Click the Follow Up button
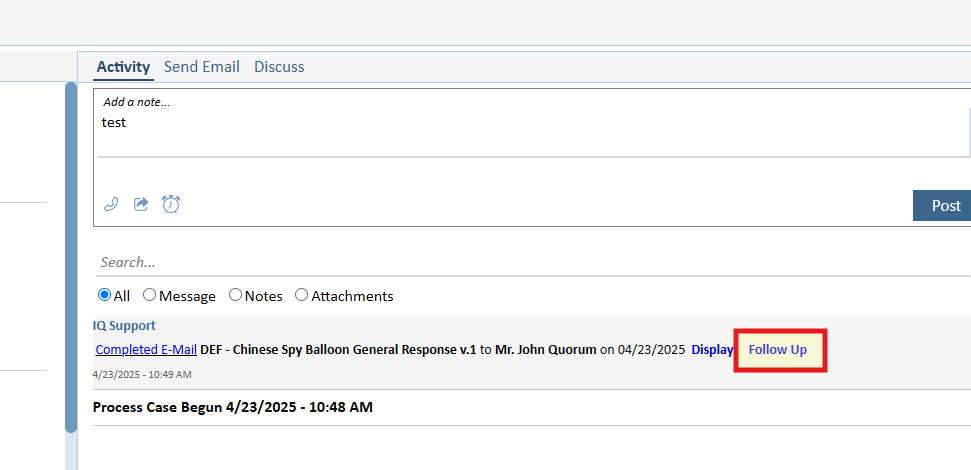This screenshot has height=470, width=971. pyautogui.click(x=778, y=350)
